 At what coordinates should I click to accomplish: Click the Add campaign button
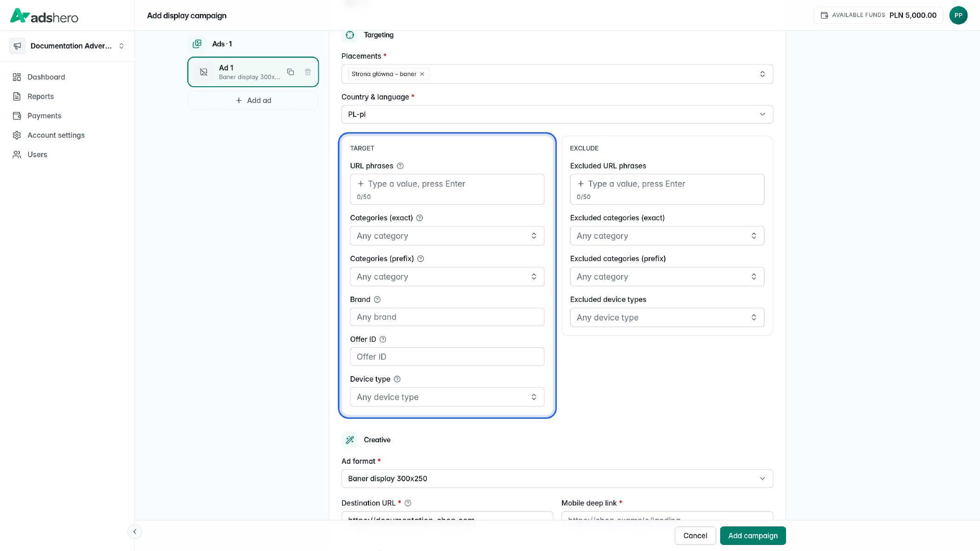click(x=753, y=536)
